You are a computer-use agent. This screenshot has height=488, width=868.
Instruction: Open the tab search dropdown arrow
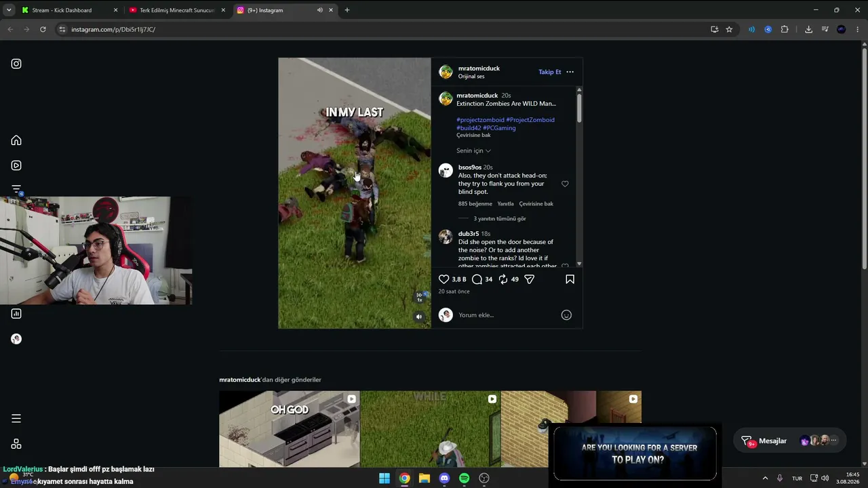point(9,10)
